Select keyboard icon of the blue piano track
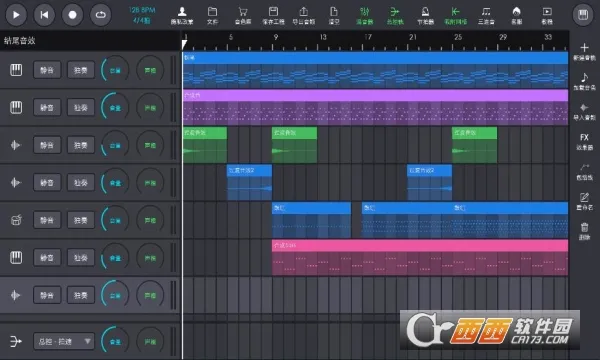This screenshot has width=600, height=360. (16, 70)
